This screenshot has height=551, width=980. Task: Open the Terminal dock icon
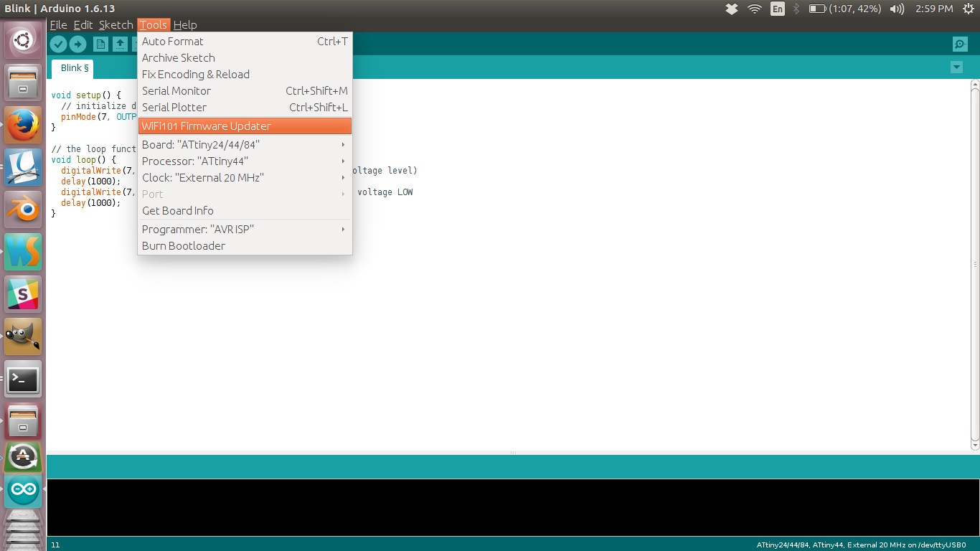coord(24,379)
